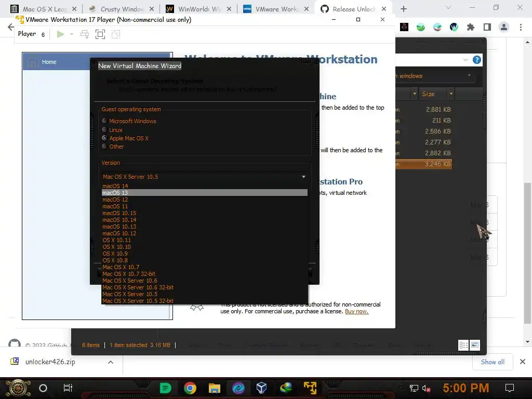The image size is (532, 399).
Task: Click the muted volume tray icon
Action: (x=427, y=388)
